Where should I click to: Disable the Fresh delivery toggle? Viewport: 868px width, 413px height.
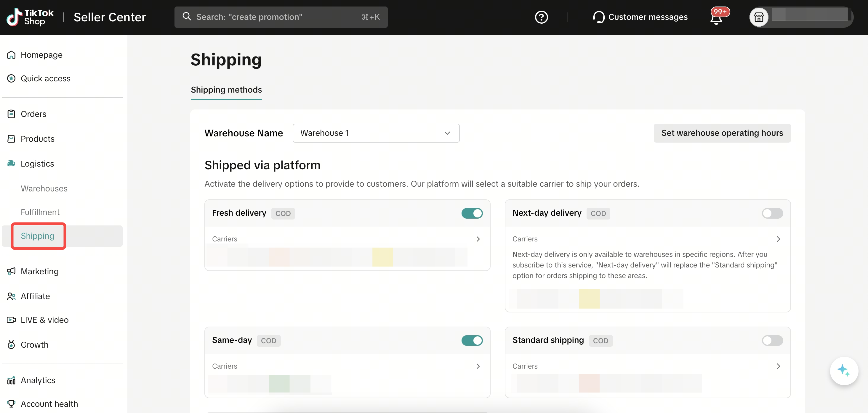pos(472,213)
